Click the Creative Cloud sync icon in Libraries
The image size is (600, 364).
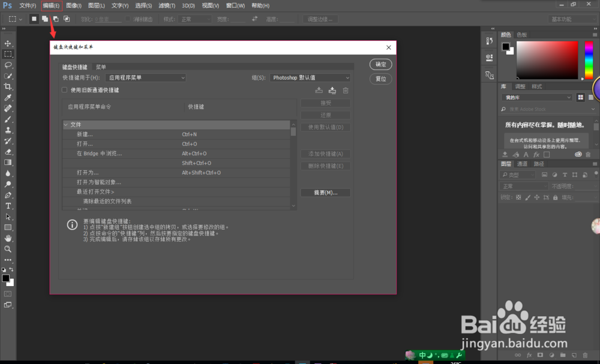pyautogui.click(x=578, y=155)
